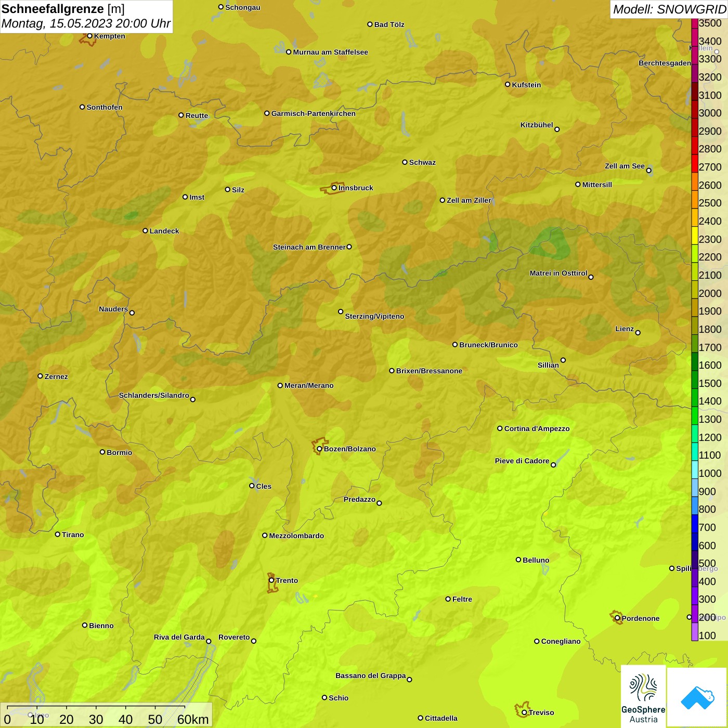Click the Schwaz map marker
This screenshot has width=728, height=728.
tap(405, 162)
